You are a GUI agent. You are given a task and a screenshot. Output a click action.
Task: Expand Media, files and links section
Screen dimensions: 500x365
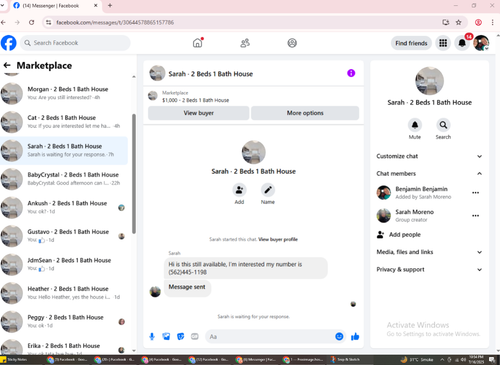click(x=429, y=252)
